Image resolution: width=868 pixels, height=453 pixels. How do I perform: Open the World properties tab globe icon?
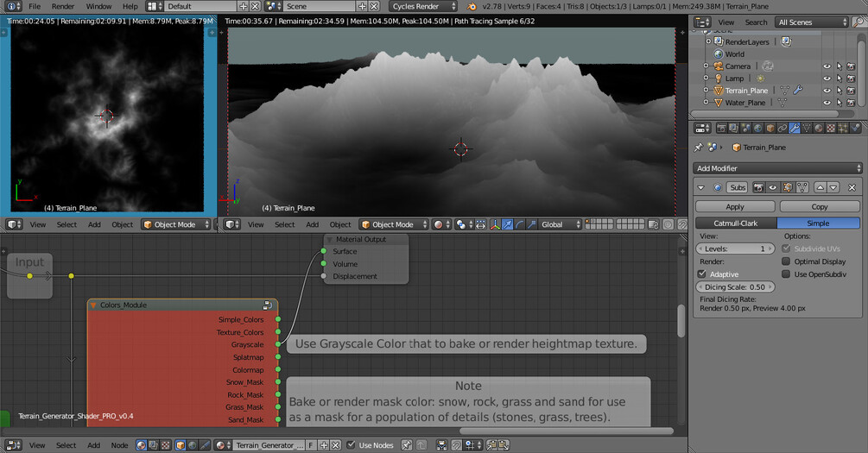point(757,129)
